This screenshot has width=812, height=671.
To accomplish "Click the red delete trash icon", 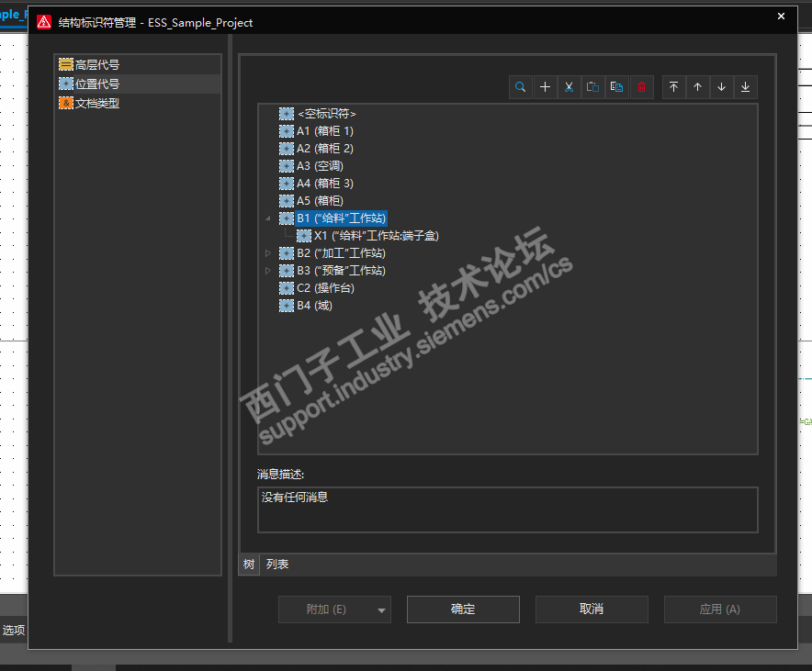I will 641,87.
